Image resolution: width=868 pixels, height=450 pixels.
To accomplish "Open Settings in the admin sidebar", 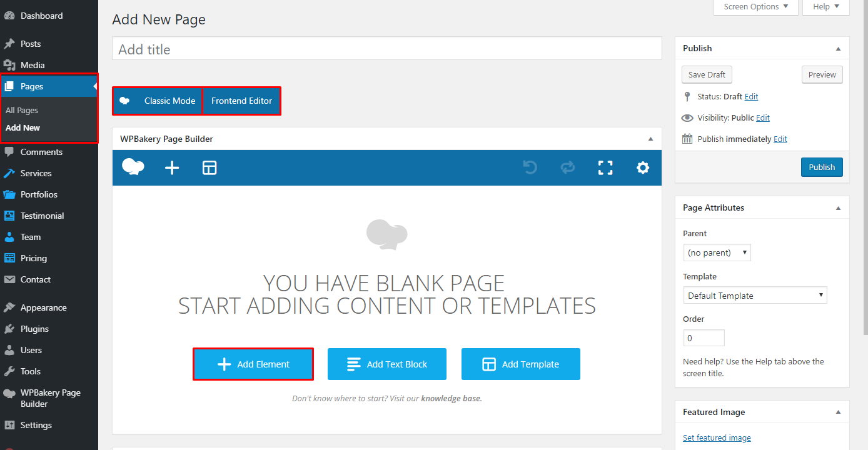I will pyautogui.click(x=49, y=425).
